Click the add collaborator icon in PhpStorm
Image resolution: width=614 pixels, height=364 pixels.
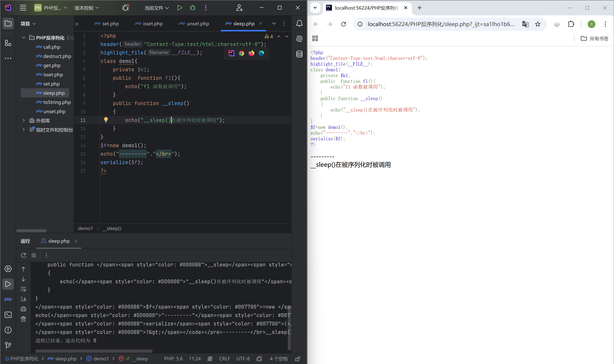240,8
